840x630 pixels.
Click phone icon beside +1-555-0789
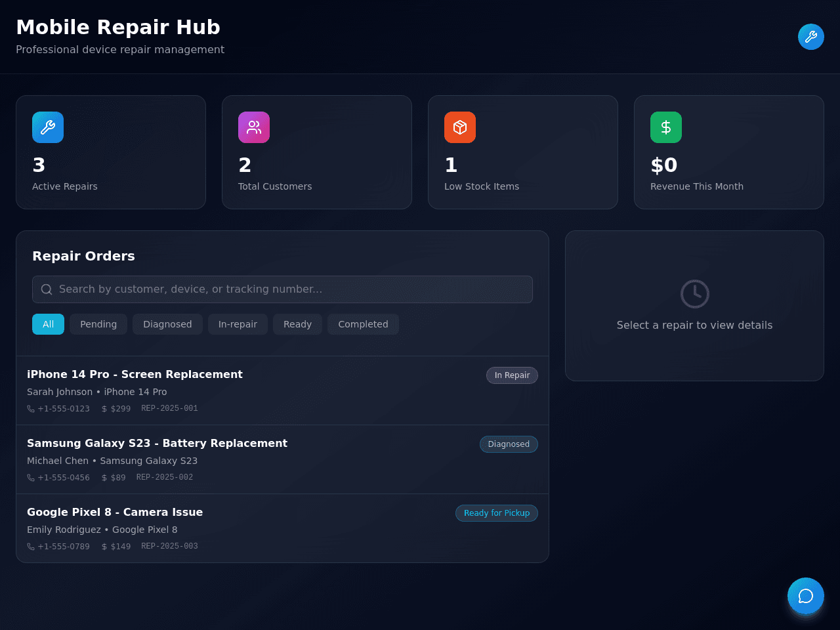click(x=31, y=547)
